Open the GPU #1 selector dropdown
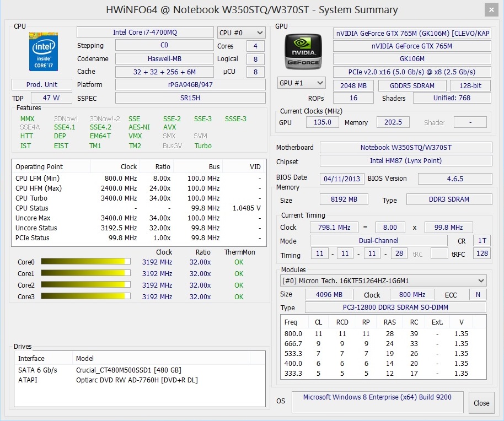 (x=302, y=83)
